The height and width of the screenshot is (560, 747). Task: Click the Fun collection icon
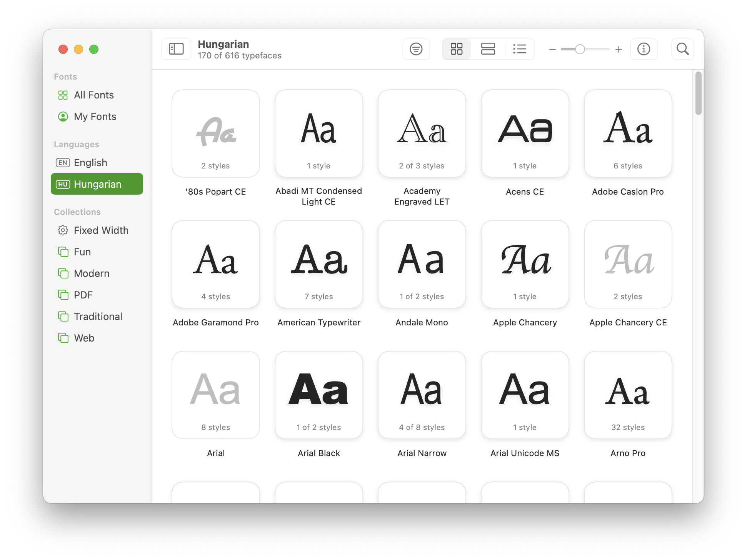click(x=63, y=252)
